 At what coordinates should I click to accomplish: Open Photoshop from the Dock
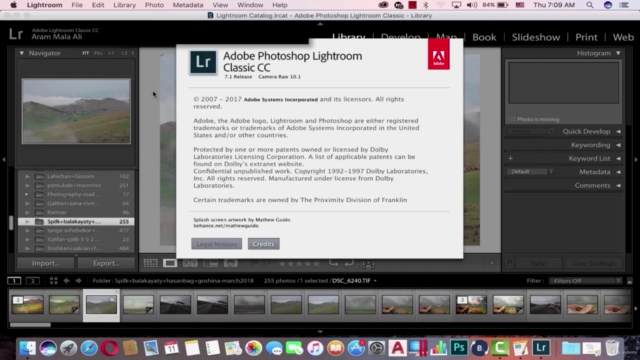(x=459, y=348)
